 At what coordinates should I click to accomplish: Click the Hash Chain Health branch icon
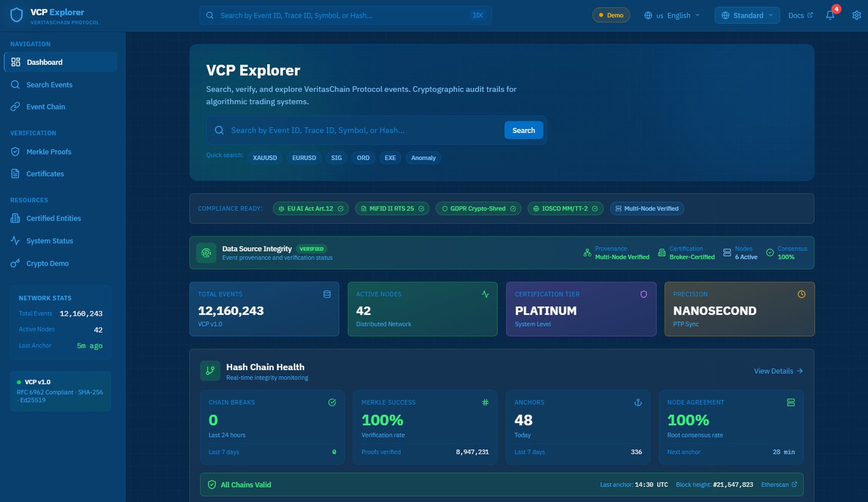click(x=210, y=371)
